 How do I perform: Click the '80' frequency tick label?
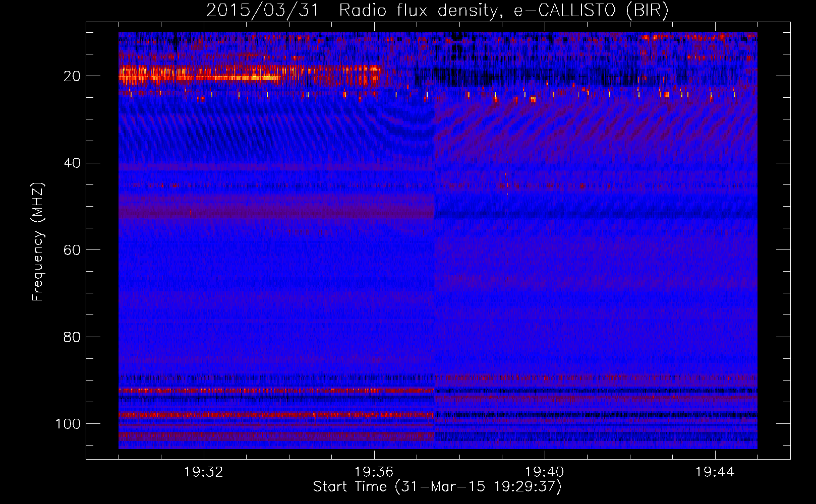72,337
